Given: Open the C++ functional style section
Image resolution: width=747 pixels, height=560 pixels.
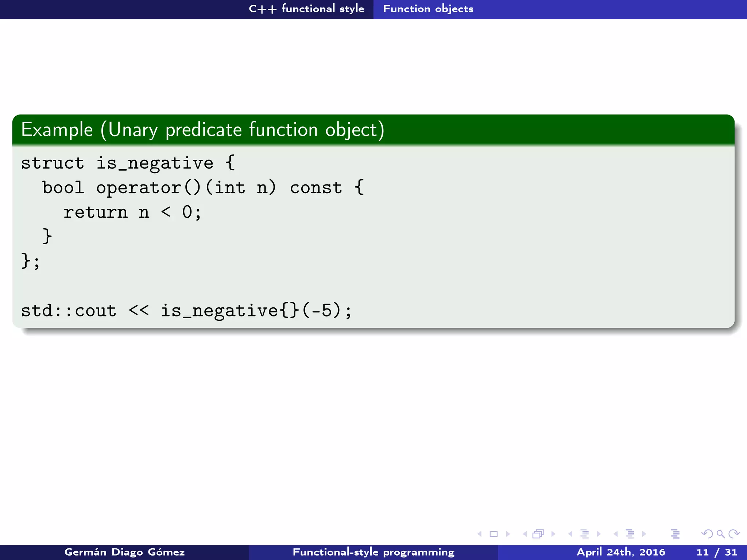Looking at the screenshot, I should coord(306,9).
